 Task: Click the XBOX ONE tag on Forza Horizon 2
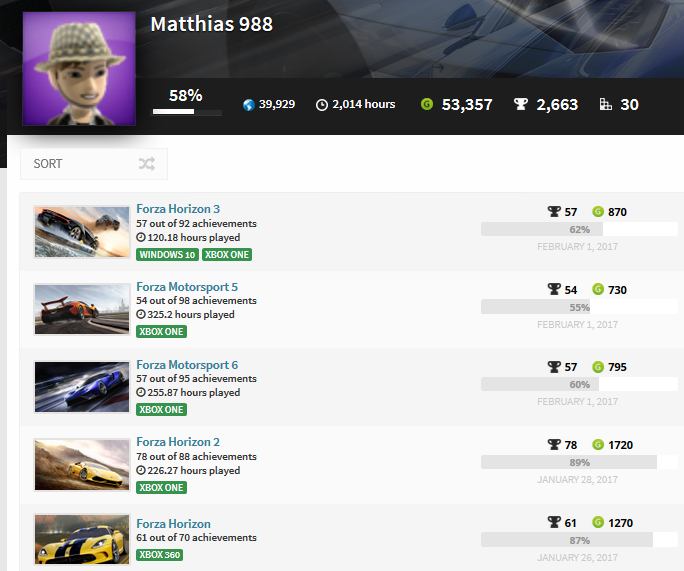tap(161, 487)
